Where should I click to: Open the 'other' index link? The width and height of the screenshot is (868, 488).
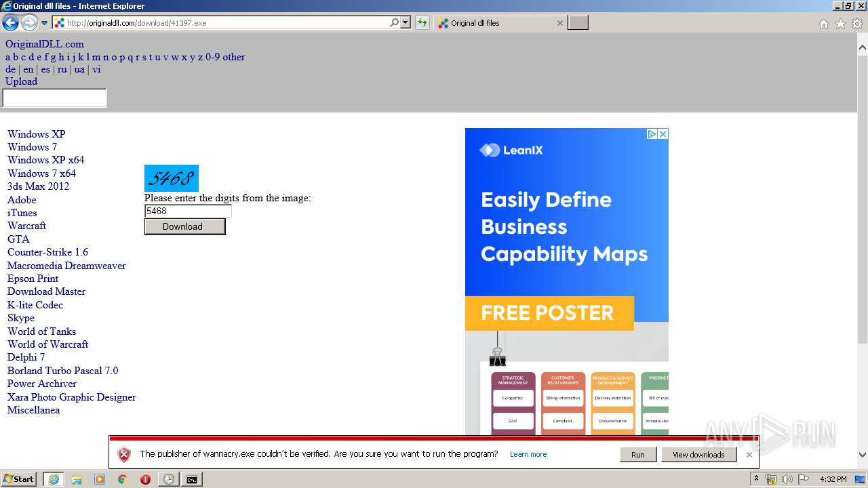pyautogui.click(x=234, y=57)
